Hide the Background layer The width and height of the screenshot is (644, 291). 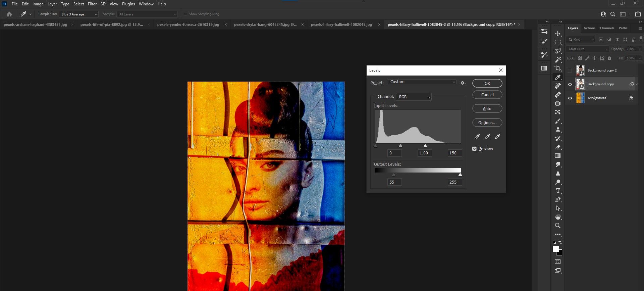570,98
